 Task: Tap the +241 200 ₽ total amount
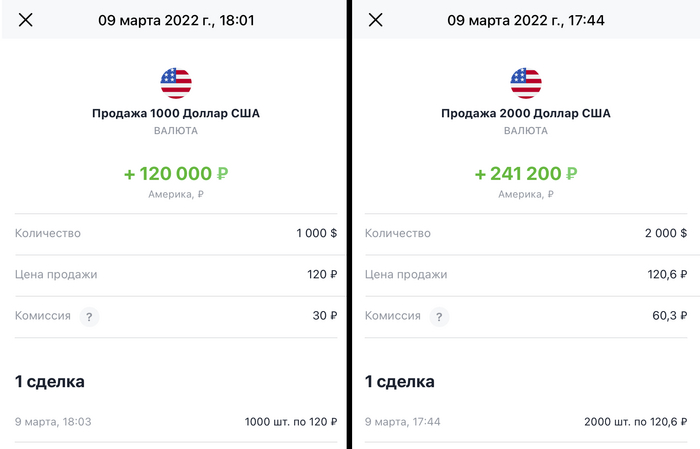click(526, 173)
